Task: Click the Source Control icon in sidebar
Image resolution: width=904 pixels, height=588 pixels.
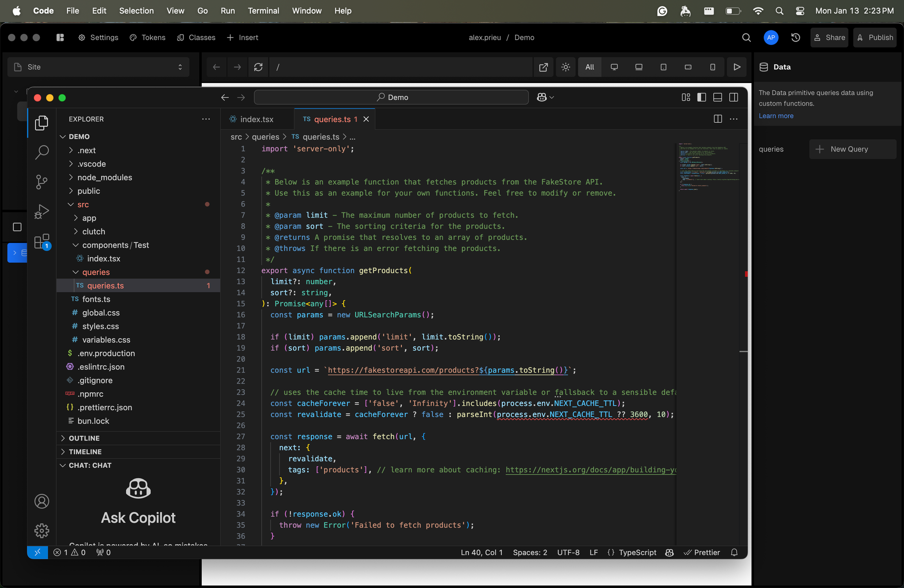Action: pos(41,181)
